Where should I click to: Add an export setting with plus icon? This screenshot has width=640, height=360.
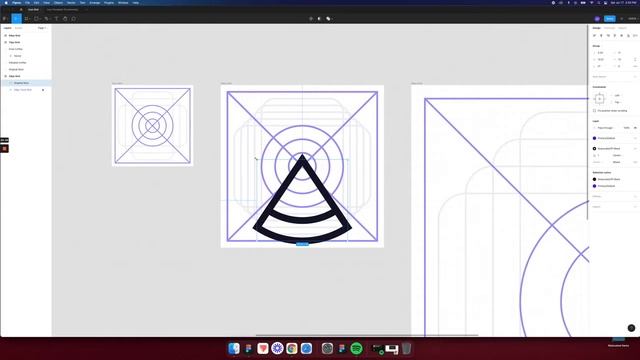[x=635, y=207]
